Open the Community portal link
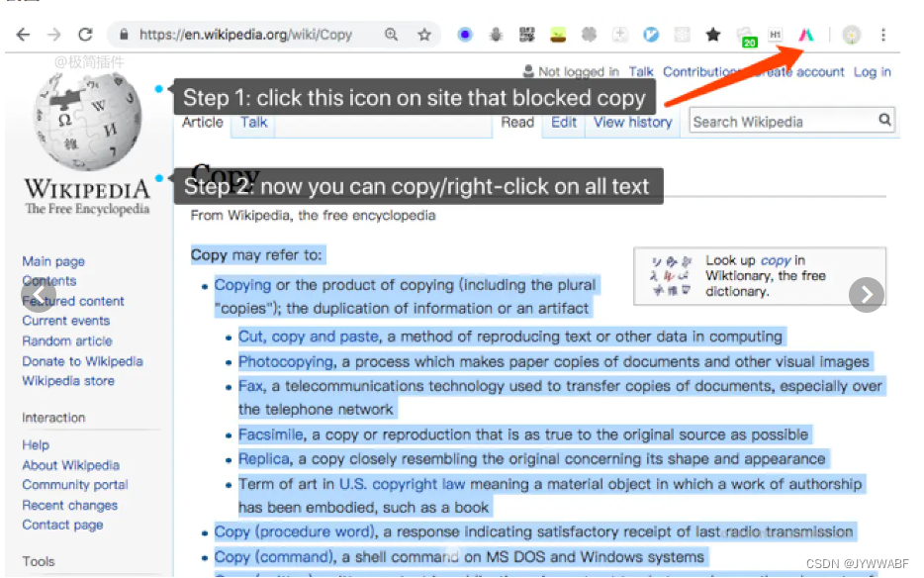Viewport: 924px width, 578px height. (75, 485)
